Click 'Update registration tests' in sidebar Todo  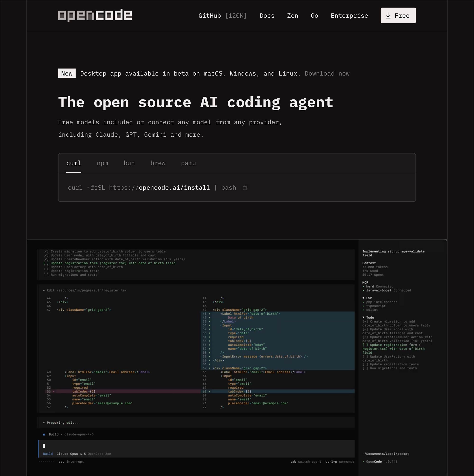[390, 364]
